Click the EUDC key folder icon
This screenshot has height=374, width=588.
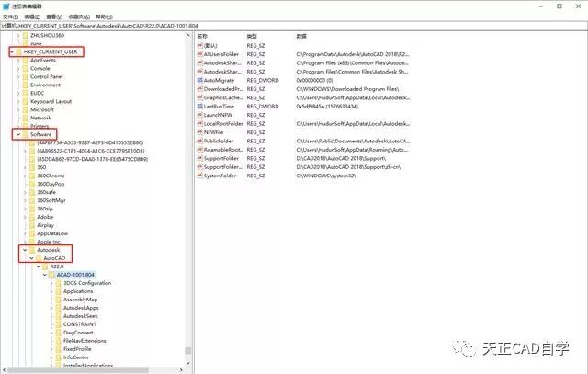tap(25, 93)
